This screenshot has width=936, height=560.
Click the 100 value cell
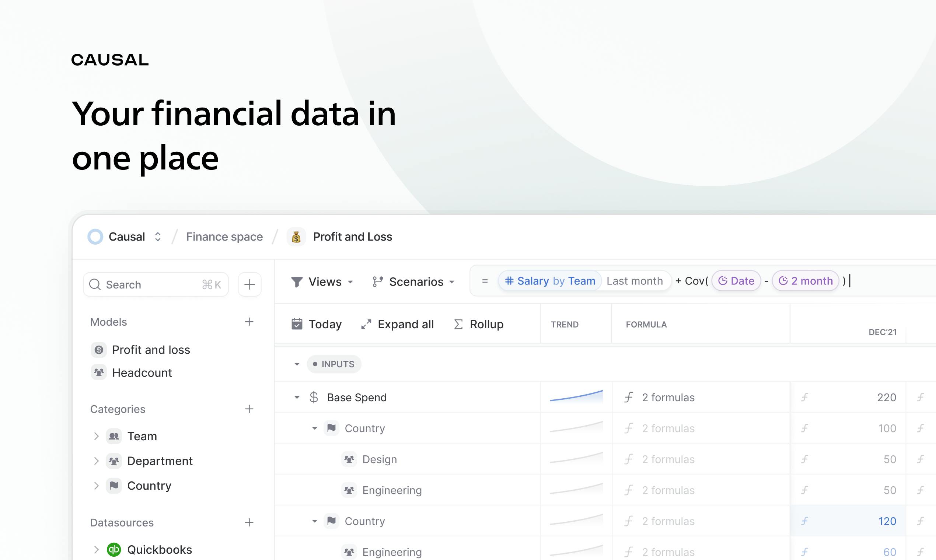(x=848, y=428)
